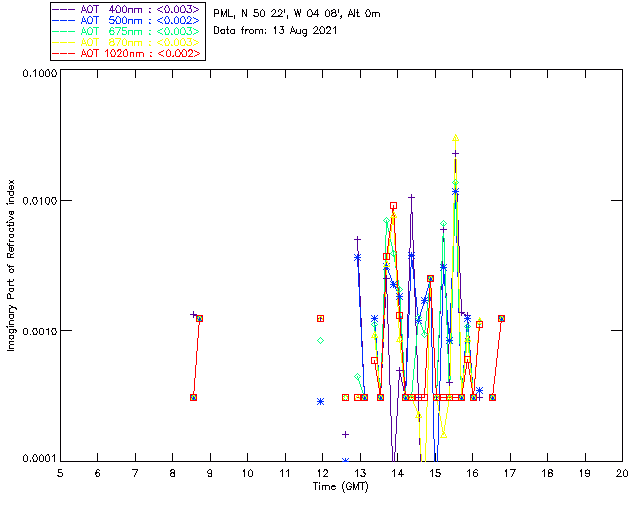The width and height of the screenshot is (640, 512).
Task: Click the 0.0010 y-axis tick label
Action: tap(39, 331)
